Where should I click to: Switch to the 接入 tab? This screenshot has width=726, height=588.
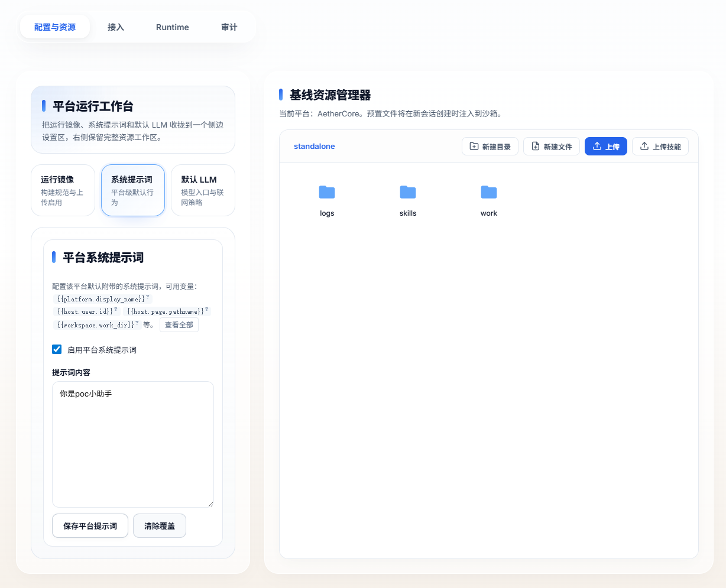(x=116, y=27)
